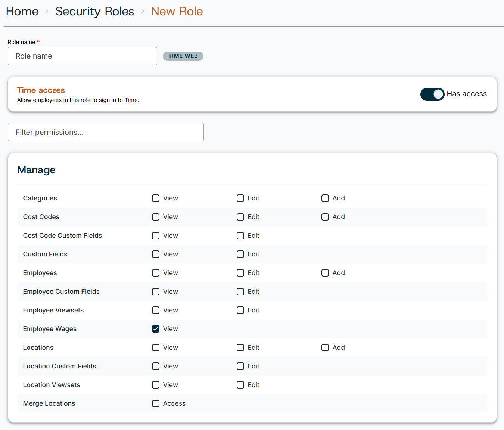
Task: Click the Filter permissions search box
Action: pos(106,132)
